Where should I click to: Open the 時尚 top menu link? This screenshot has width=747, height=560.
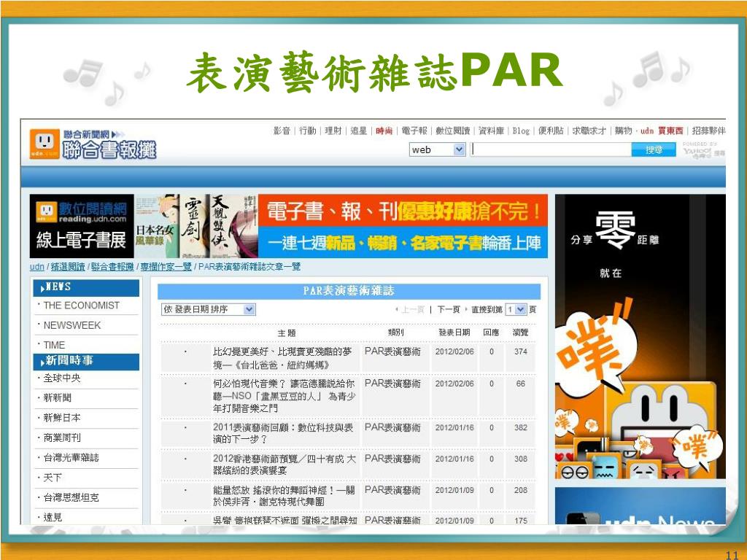point(384,131)
